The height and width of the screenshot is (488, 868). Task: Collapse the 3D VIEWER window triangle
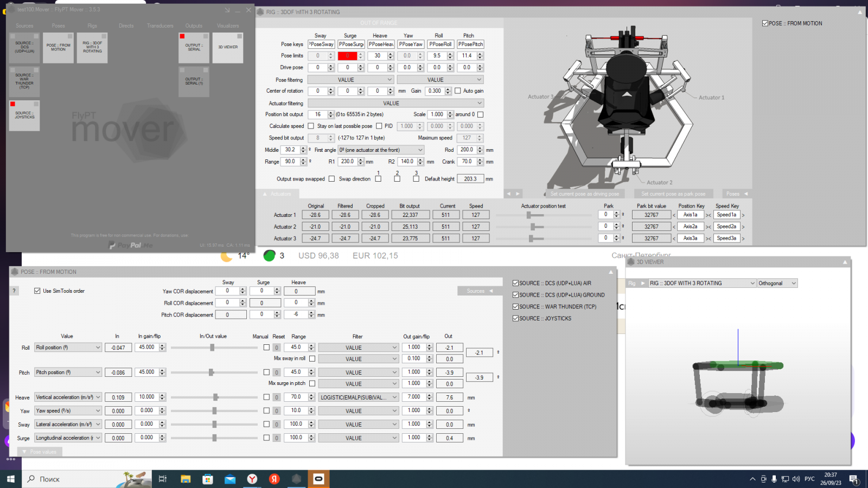[x=845, y=262]
